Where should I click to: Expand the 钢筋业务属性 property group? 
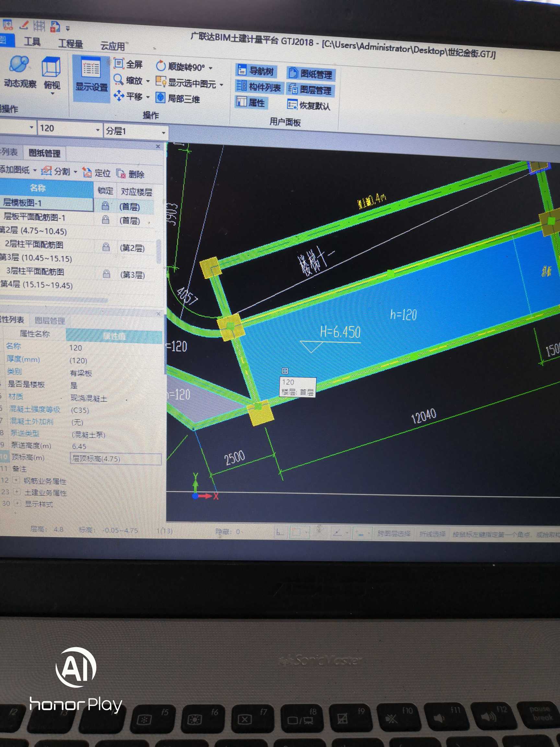(16, 480)
